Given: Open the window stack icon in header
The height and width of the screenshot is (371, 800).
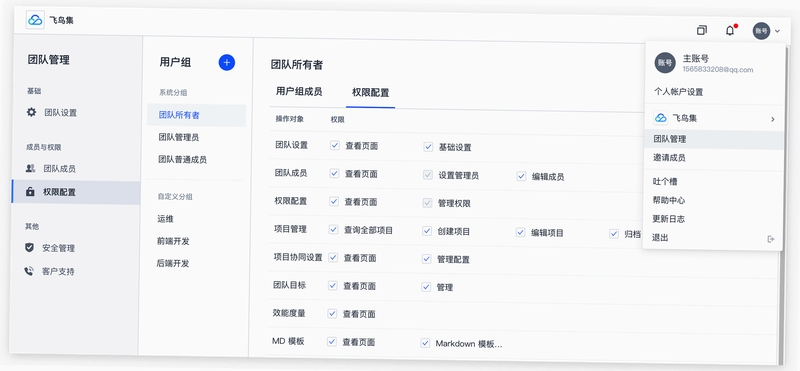Looking at the screenshot, I should 702,30.
